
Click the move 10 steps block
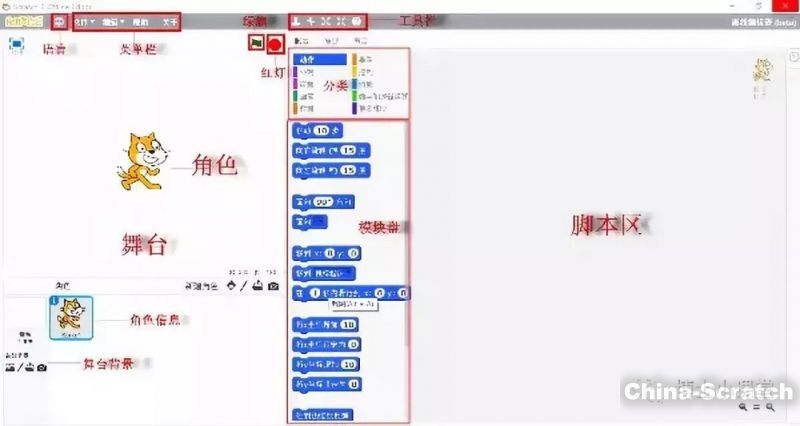[318, 130]
